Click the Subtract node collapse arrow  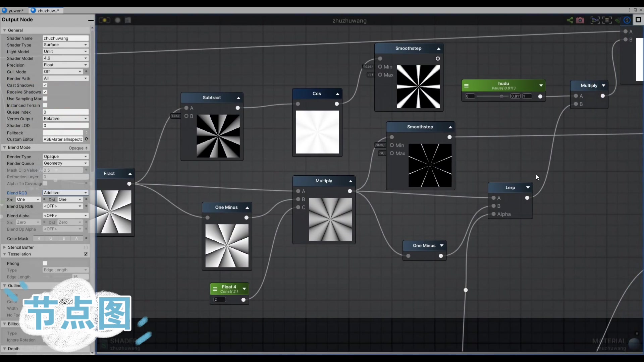[238, 98]
